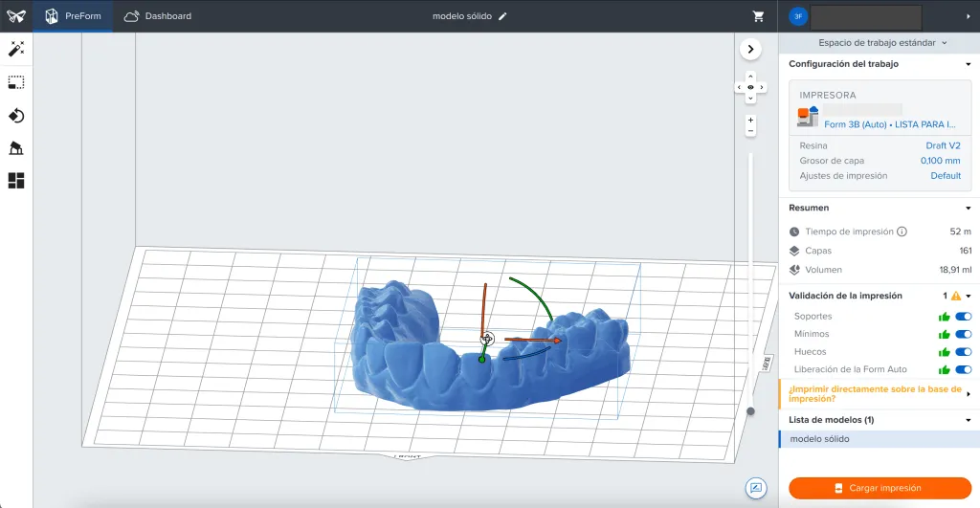
Task: Click the Soportes thumbs-up icon
Action: [x=944, y=317]
